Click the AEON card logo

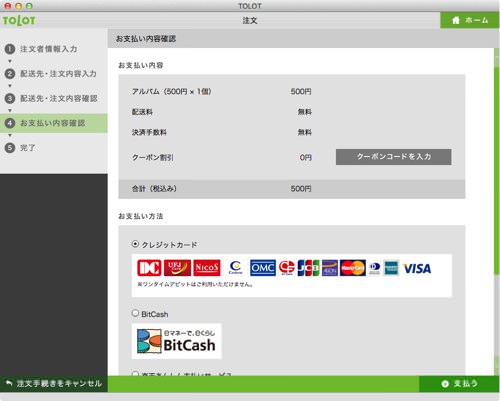(x=330, y=268)
